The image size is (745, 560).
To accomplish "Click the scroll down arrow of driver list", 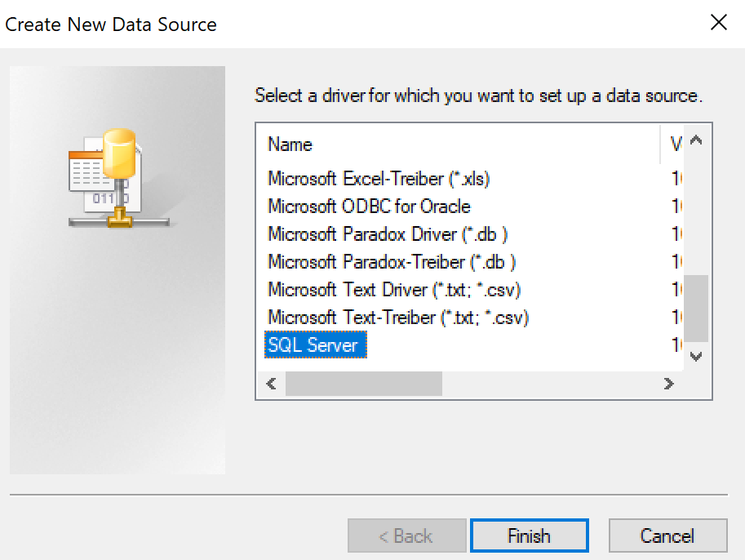I will coord(696,356).
